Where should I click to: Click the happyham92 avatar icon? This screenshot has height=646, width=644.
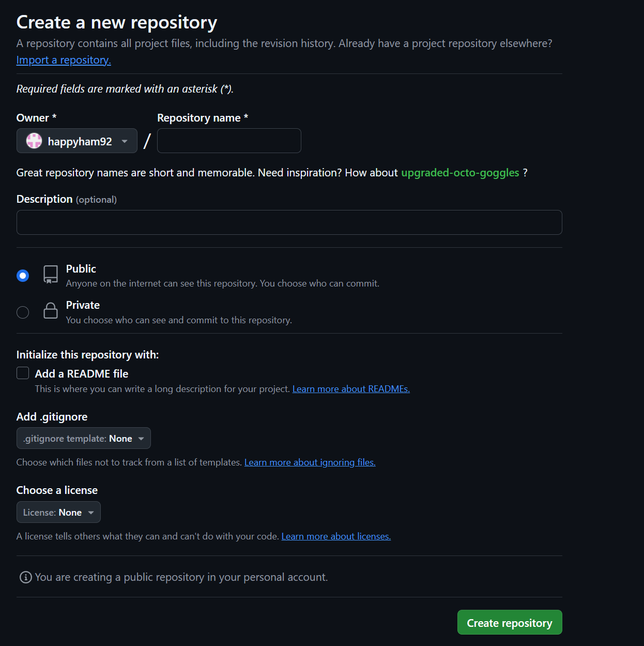click(34, 141)
